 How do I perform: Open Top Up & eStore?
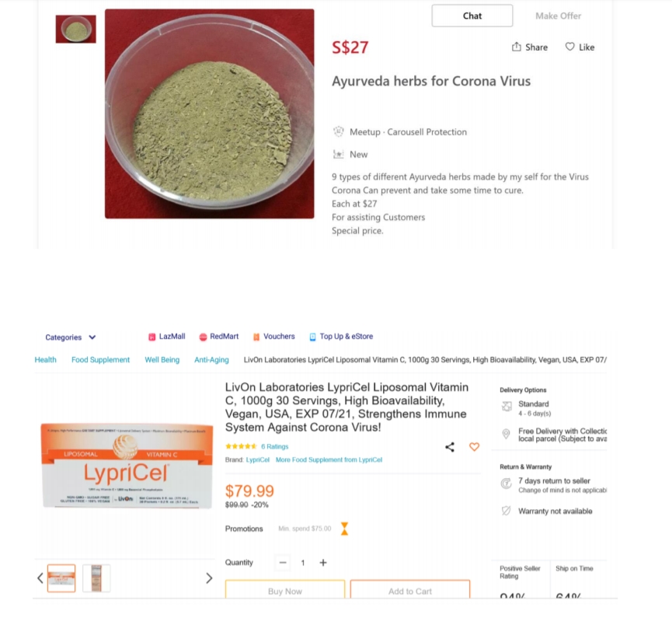click(x=341, y=337)
